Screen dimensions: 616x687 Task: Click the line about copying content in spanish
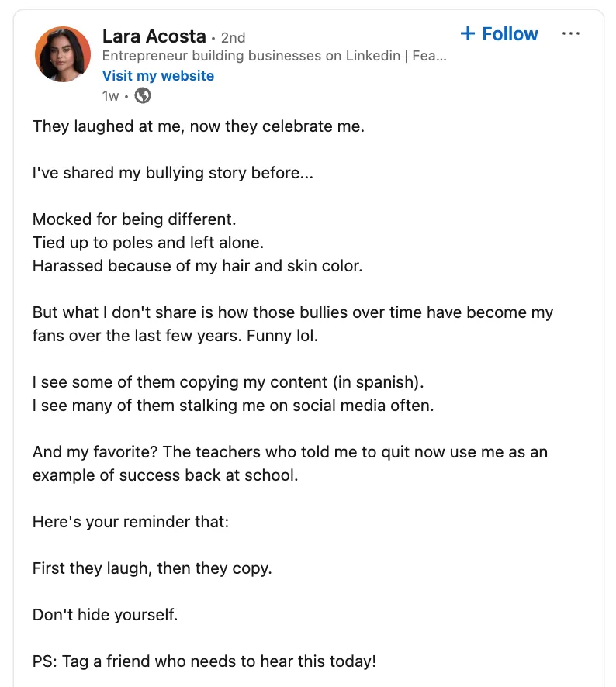point(229,382)
